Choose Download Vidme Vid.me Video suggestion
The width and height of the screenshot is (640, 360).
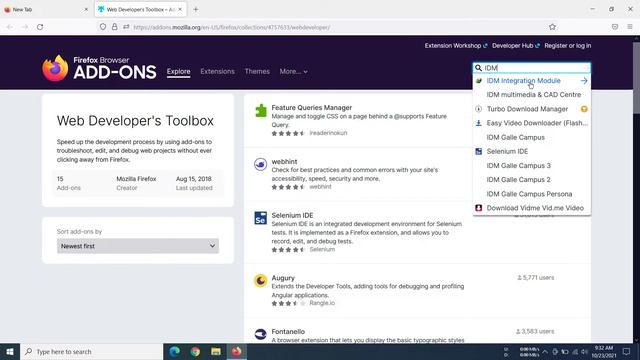(x=532, y=208)
